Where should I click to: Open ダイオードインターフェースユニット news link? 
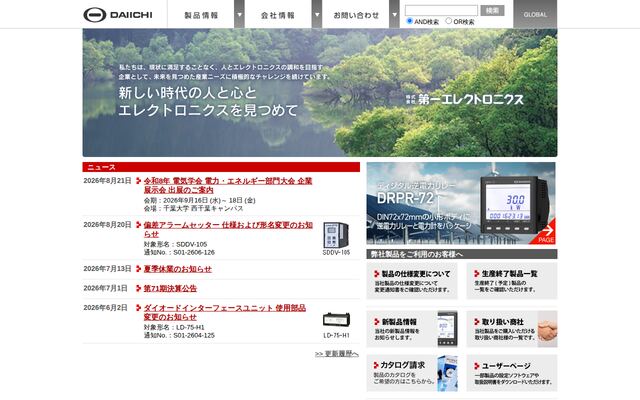(x=224, y=312)
